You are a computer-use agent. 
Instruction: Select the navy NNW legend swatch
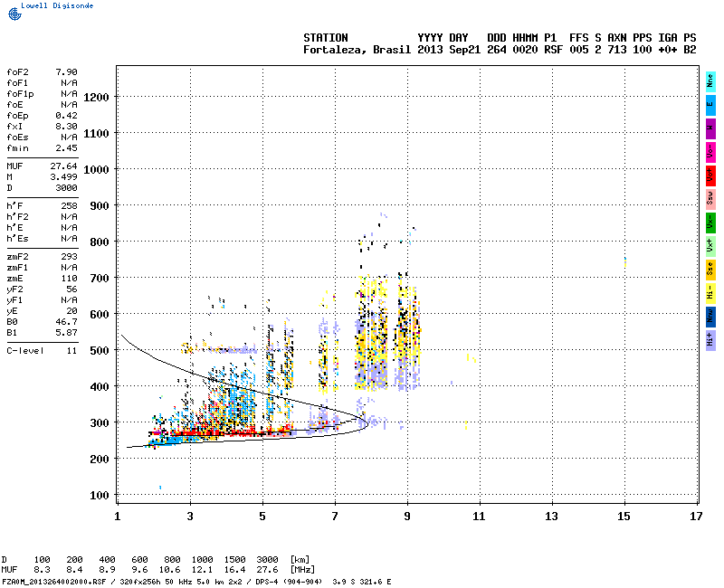710,318
